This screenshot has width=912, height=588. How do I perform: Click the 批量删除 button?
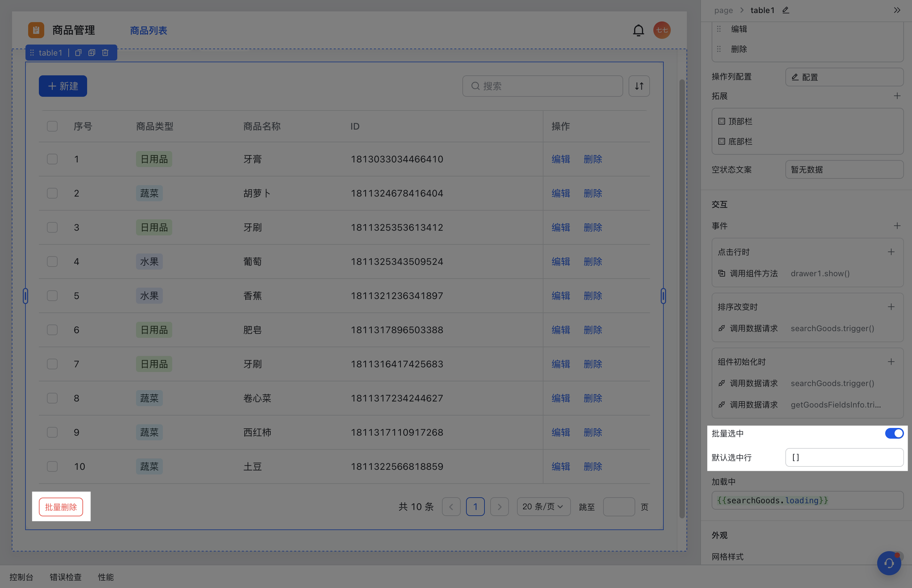point(61,507)
